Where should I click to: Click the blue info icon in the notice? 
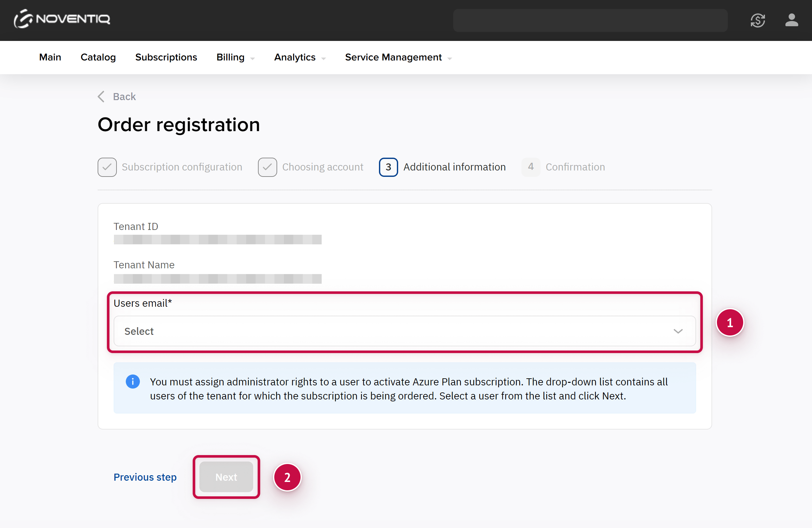click(x=133, y=382)
